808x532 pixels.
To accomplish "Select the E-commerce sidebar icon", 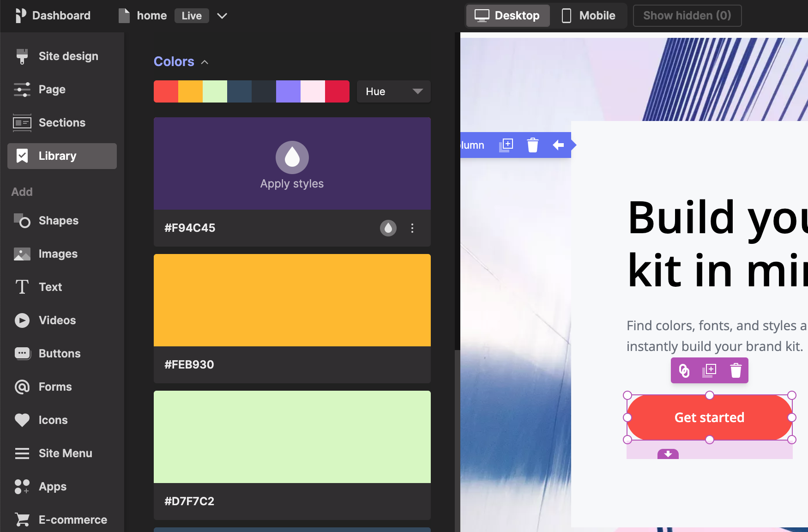I will pyautogui.click(x=72, y=519).
